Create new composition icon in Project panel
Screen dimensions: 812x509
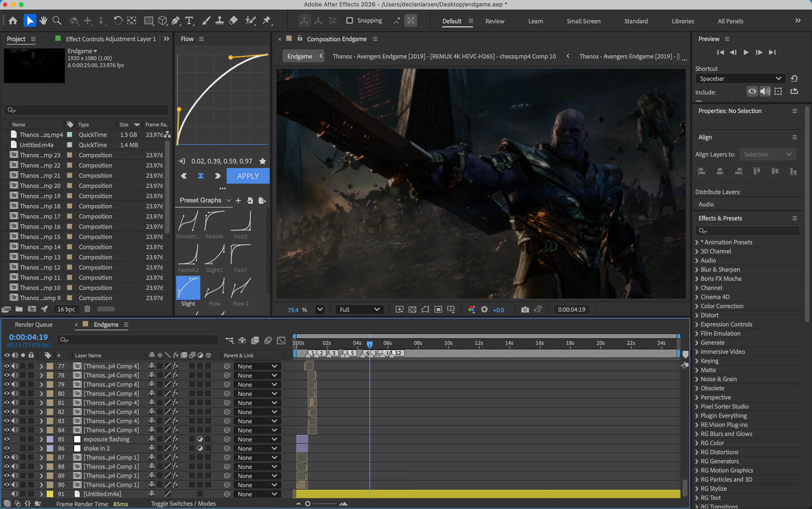click(x=32, y=309)
